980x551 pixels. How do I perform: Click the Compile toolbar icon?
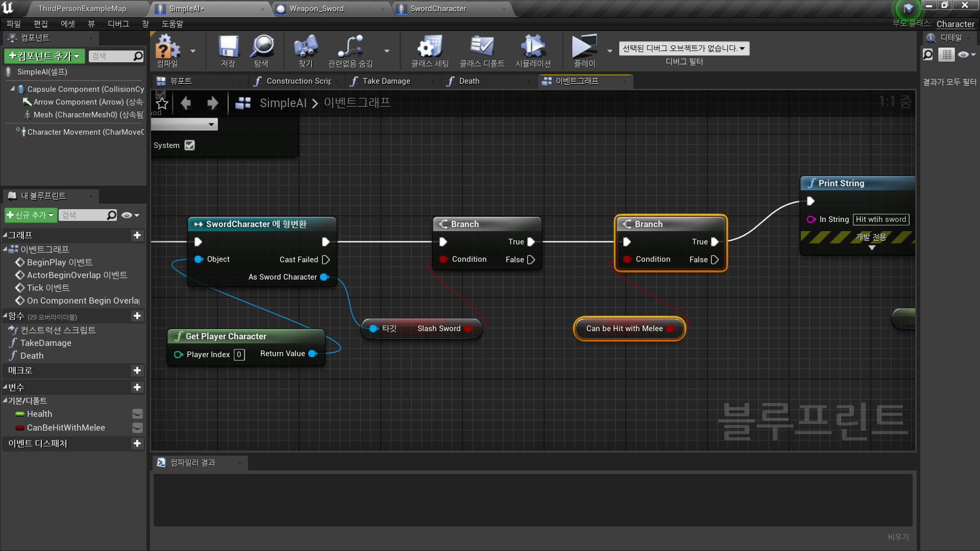tap(167, 49)
